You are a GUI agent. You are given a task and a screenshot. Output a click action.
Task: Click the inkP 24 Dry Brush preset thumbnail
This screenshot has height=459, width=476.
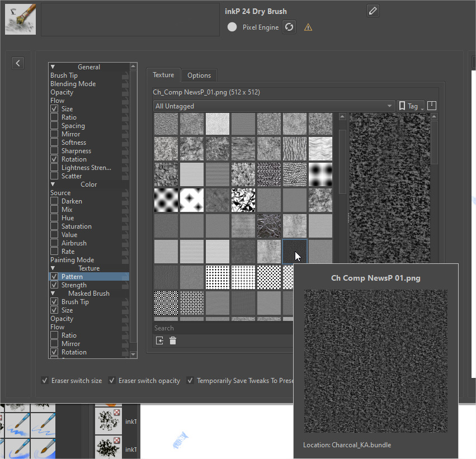coord(20,19)
